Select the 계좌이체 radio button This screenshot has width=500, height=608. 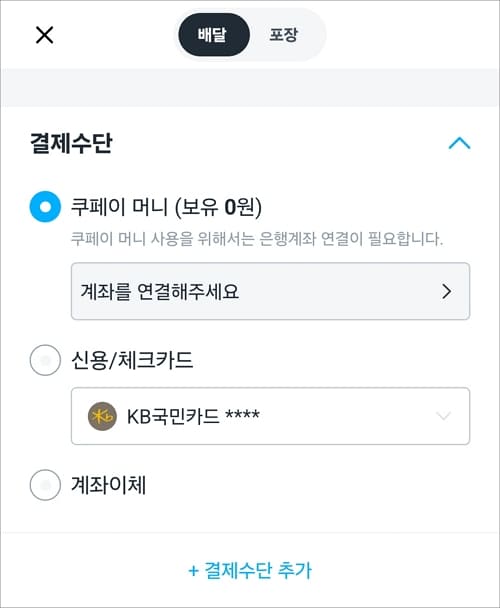[x=45, y=485]
